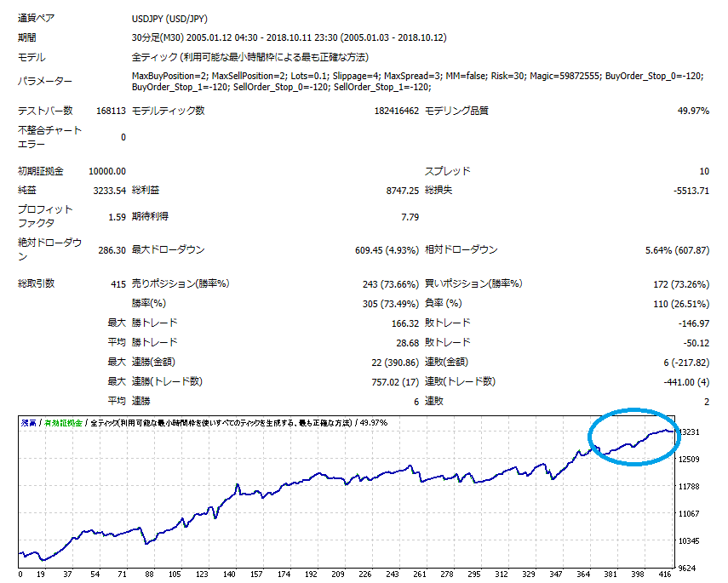Screen dimensions: 728x583
Task: Click long positions value 172 (73.26%)
Action: coord(681,284)
